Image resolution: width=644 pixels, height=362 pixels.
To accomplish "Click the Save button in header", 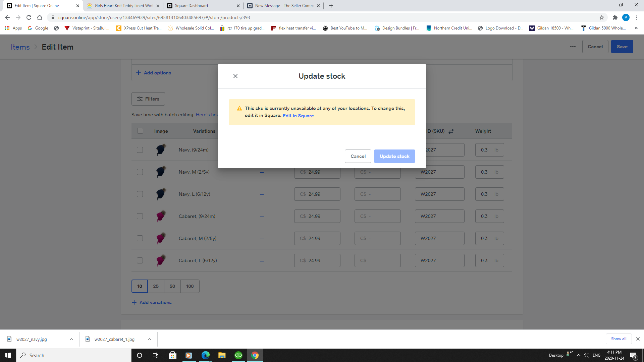I will (622, 47).
